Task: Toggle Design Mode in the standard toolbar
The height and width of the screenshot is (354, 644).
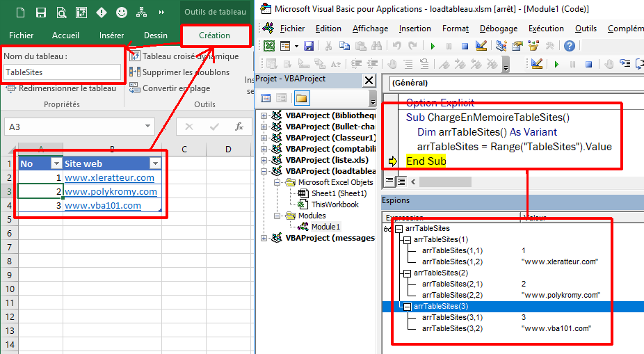Action: tap(481, 46)
